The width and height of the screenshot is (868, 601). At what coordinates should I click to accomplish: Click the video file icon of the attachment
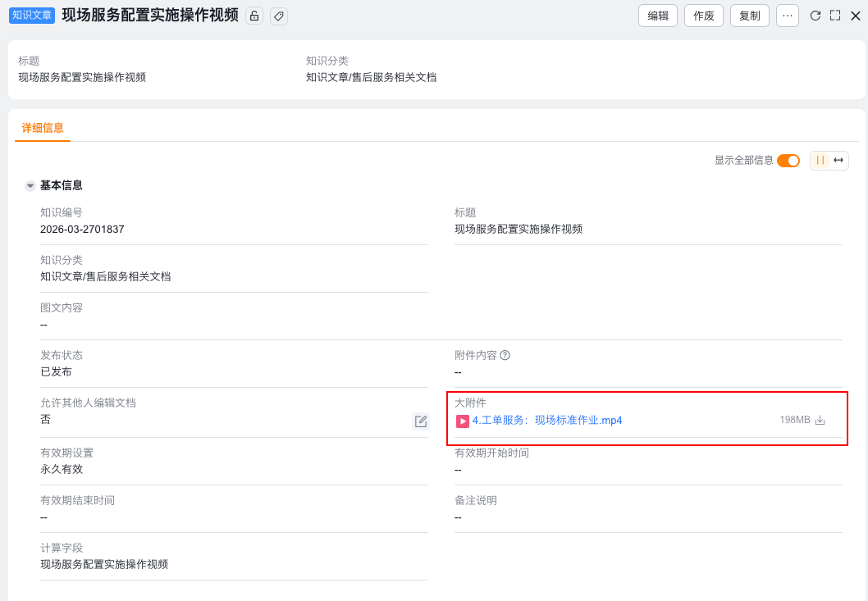[x=462, y=421]
